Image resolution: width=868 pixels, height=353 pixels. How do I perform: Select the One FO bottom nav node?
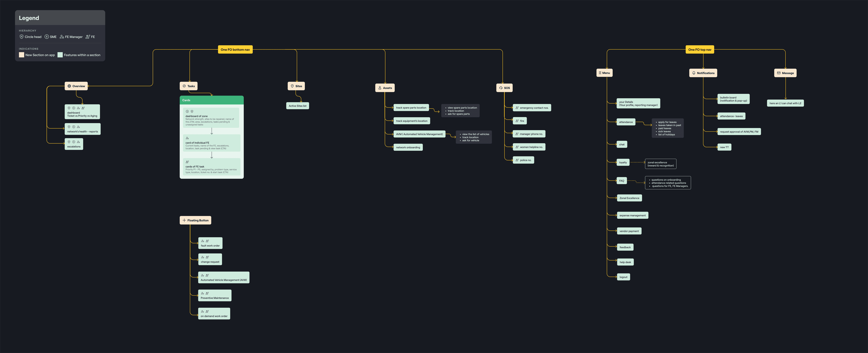pos(235,50)
